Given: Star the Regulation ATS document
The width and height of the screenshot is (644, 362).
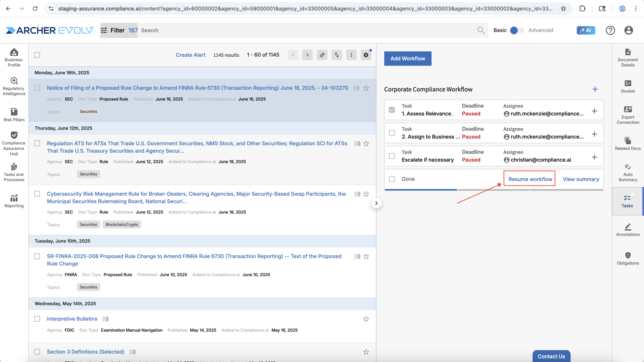Looking at the screenshot, I should point(366,144).
